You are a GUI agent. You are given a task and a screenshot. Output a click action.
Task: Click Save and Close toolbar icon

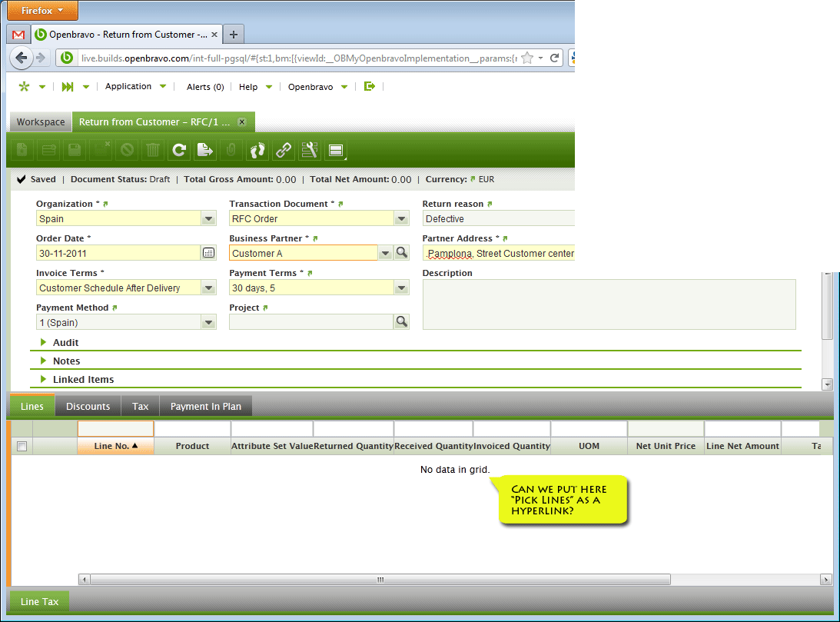[x=101, y=150]
